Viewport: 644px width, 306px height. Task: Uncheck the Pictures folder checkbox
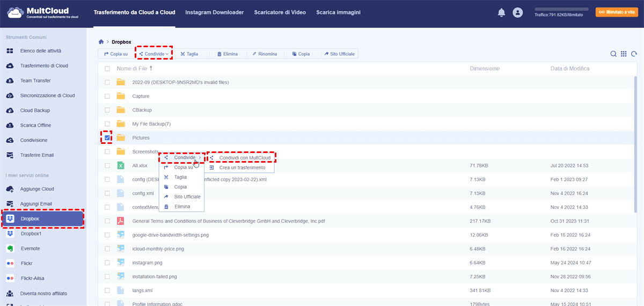(107, 138)
